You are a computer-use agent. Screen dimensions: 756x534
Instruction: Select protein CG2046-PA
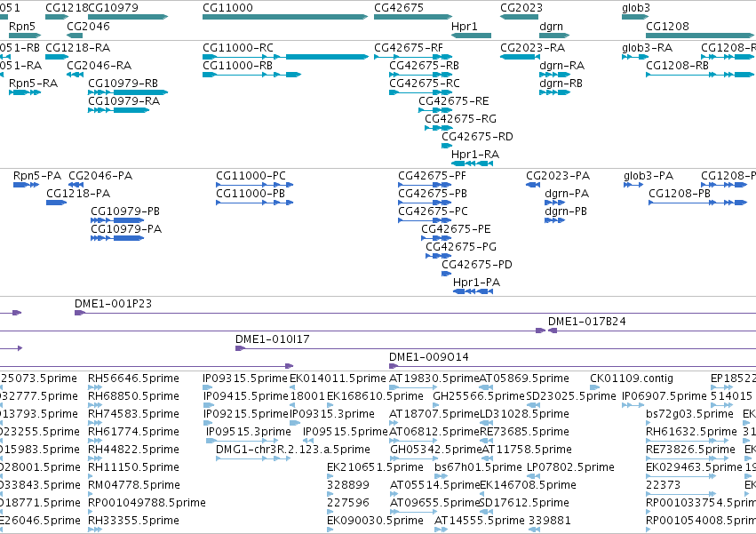coord(76,185)
